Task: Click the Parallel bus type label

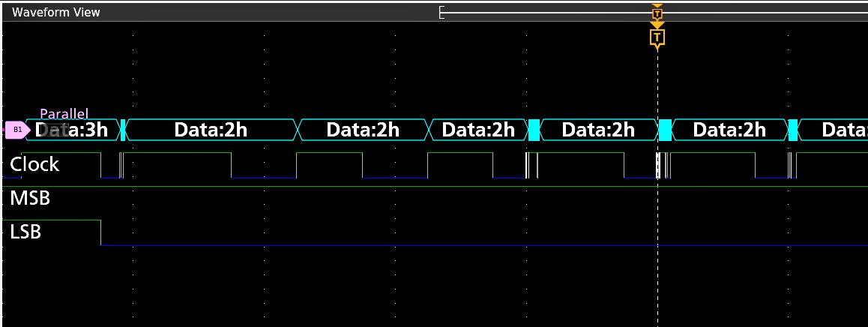Action: [64, 114]
